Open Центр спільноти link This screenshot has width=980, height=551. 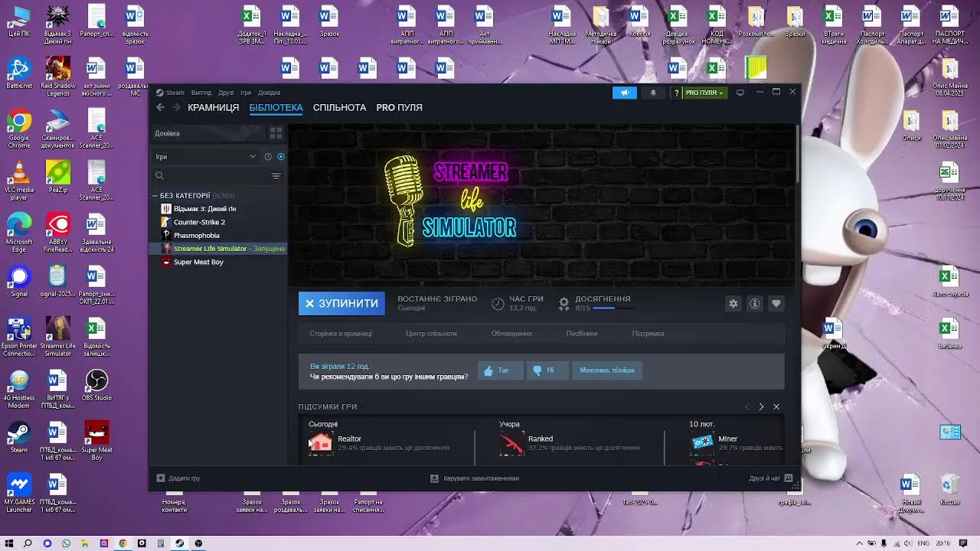[431, 334]
